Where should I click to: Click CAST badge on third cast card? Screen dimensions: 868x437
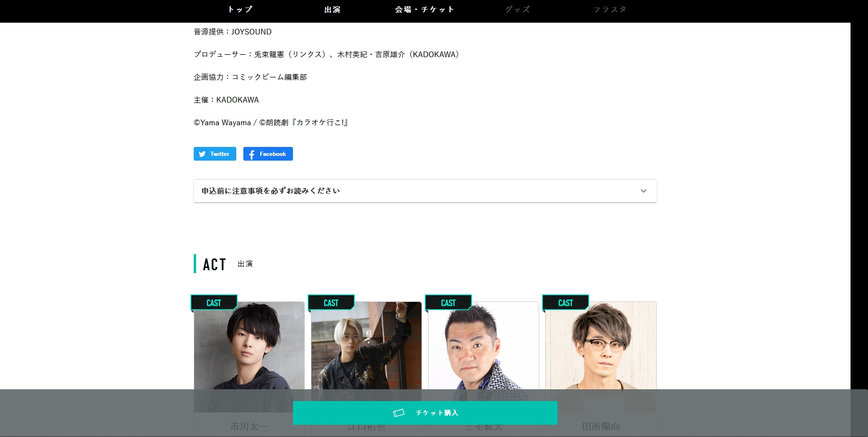pos(448,303)
